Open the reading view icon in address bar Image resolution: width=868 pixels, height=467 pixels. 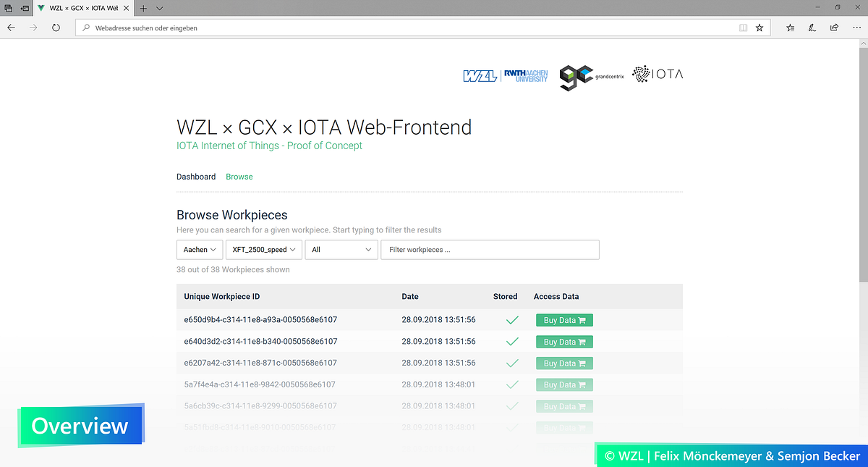point(743,28)
